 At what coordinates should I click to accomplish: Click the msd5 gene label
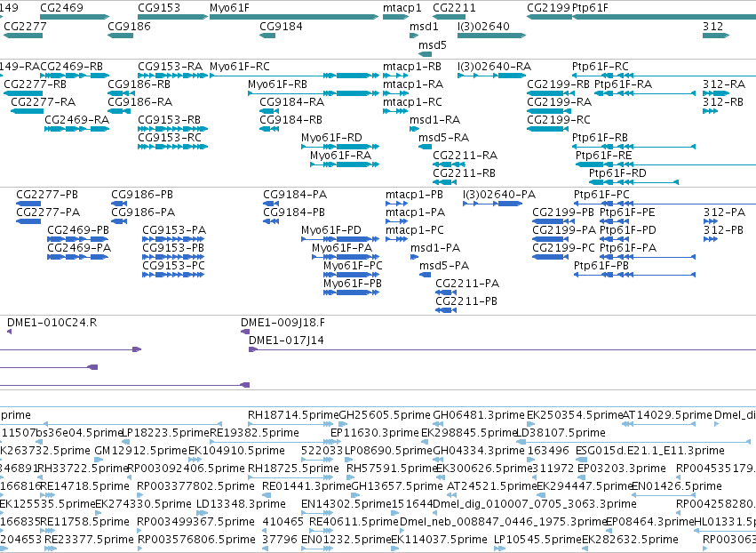(432, 44)
